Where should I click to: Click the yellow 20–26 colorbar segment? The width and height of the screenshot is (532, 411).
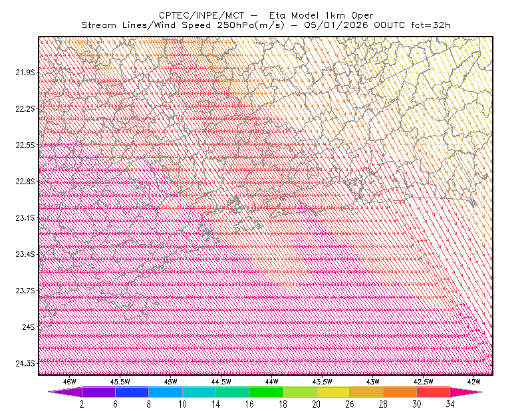click(x=333, y=392)
